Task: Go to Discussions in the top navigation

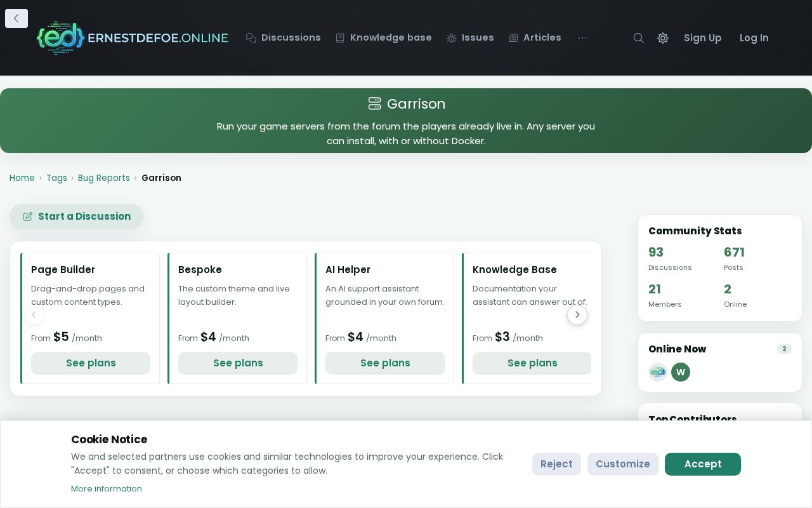Action: click(x=284, y=38)
